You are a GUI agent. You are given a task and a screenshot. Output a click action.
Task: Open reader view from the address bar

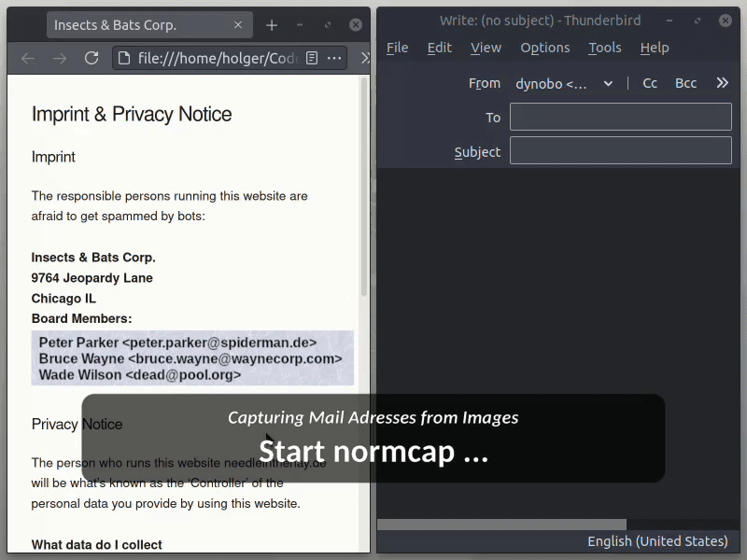[x=312, y=58]
